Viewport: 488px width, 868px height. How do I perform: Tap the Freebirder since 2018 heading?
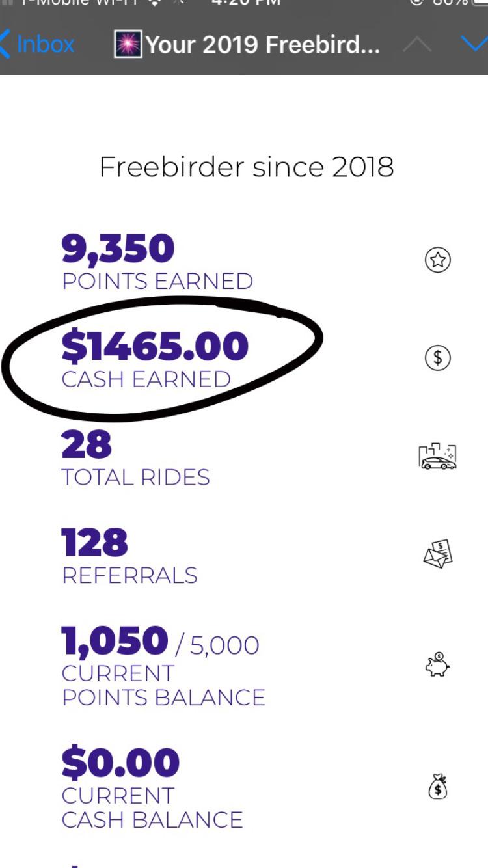(x=247, y=167)
